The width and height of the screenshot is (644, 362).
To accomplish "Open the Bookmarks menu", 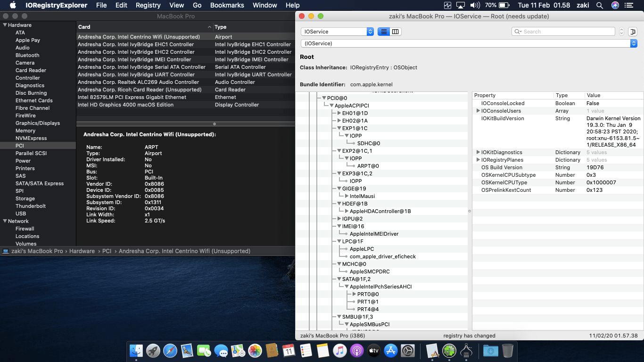I will [227, 5].
